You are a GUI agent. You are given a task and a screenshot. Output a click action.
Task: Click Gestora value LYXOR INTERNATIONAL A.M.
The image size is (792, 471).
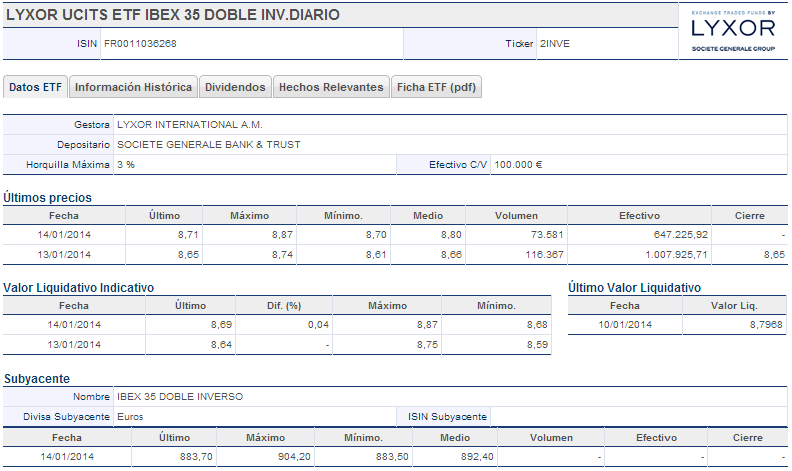tap(190, 124)
